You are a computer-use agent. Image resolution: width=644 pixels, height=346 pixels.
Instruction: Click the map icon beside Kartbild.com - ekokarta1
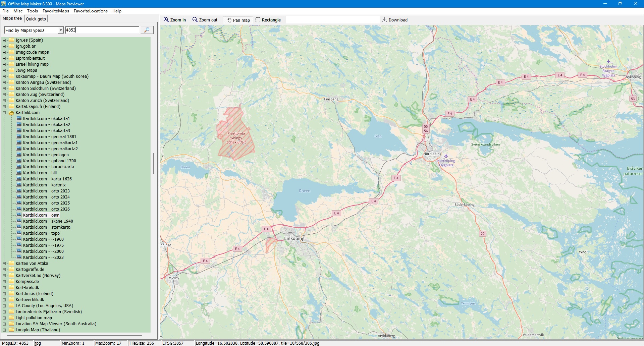pos(19,118)
